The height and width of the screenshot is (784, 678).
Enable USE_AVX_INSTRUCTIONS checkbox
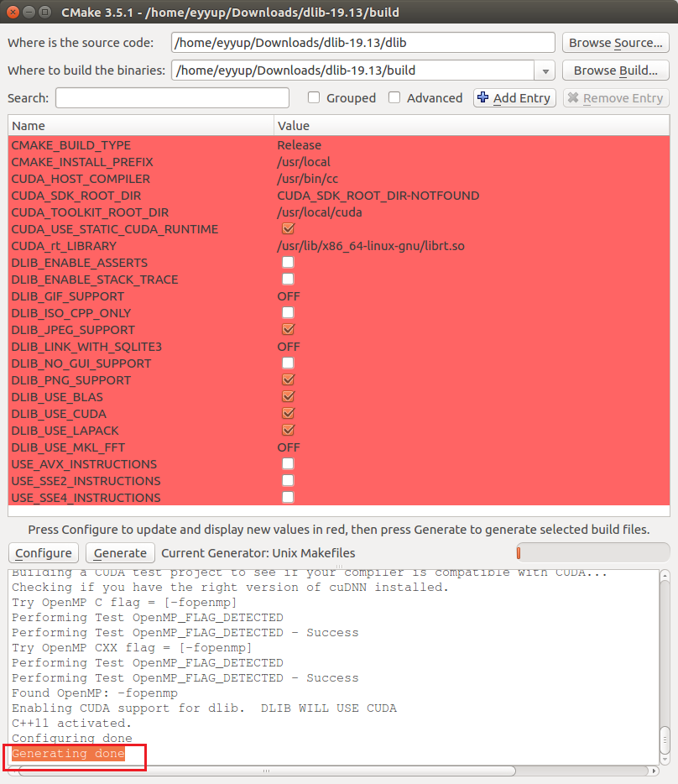coord(288,464)
